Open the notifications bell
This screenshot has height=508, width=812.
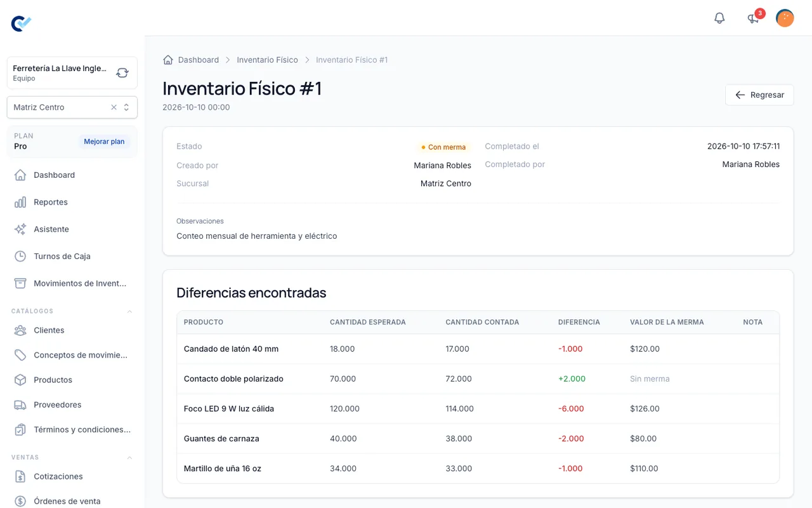click(719, 18)
